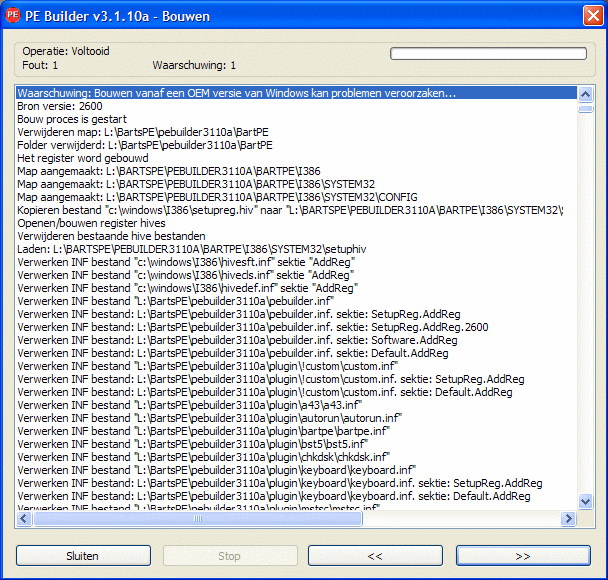The width and height of the screenshot is (608, 580).
Task: Click the horizontal scrollbar left arrow
Action: tap(24, 518)
